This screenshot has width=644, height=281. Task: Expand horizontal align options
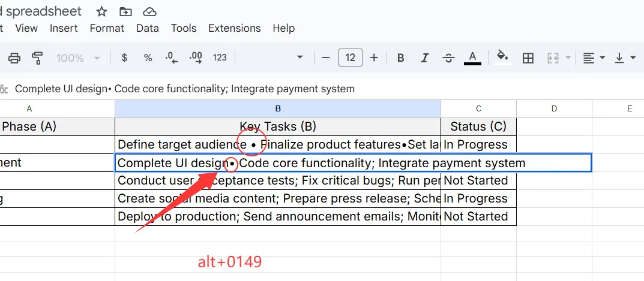click(594, 58)
